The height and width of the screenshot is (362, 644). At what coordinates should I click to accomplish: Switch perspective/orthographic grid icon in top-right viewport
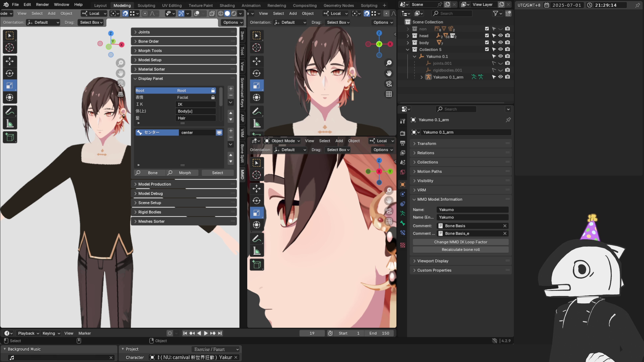pos(389,94)
